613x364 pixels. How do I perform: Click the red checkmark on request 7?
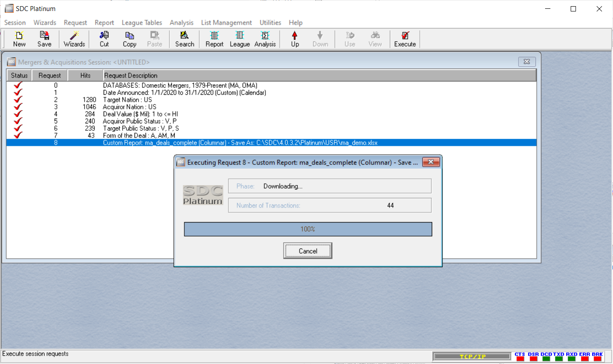point(18,135)
